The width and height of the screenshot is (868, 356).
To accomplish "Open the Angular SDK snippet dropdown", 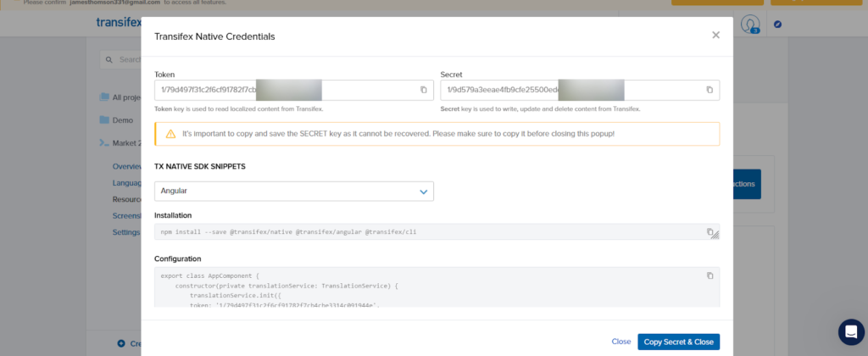I will [x=293, y=192].
